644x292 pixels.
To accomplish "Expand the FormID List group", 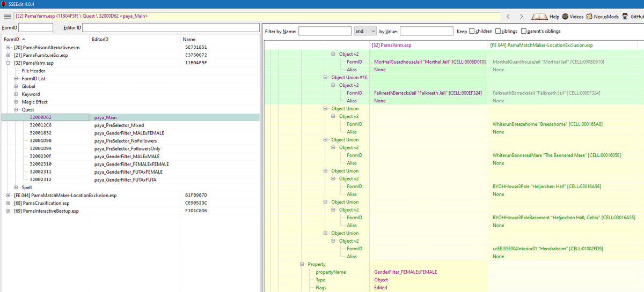I will click(x=16, y=78).
